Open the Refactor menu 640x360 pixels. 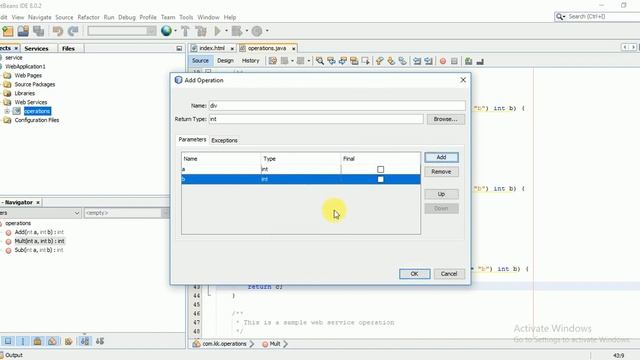point(88,18)
